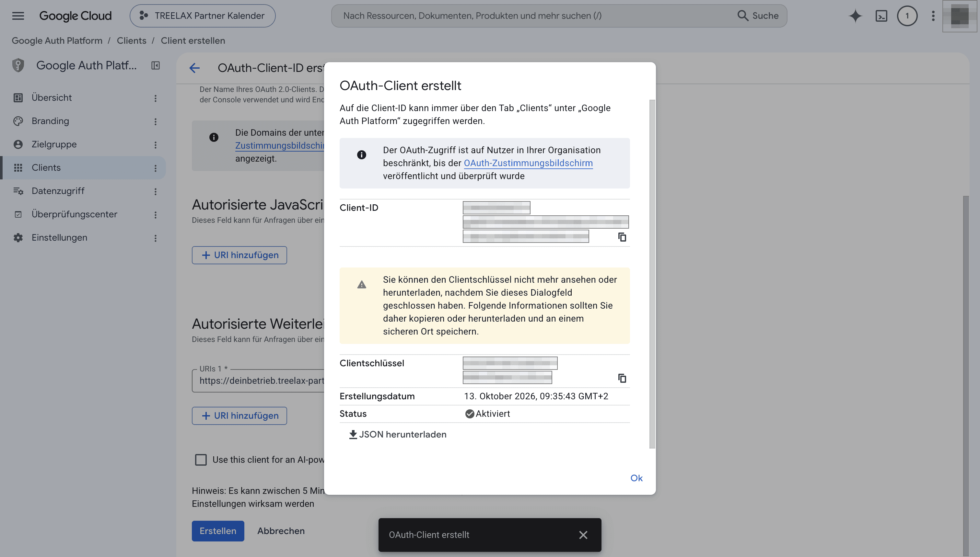The image size is (980, 557).
Task: Open Überprüfungscenter in the sidebar
Action: coord(74,214)
